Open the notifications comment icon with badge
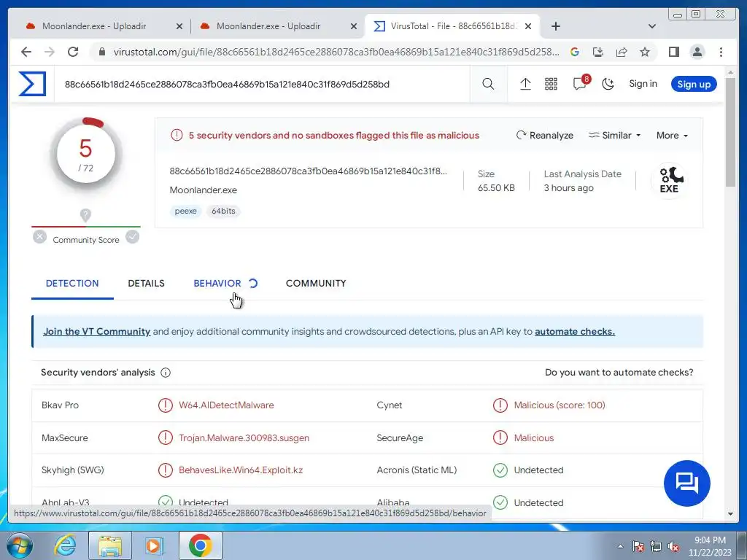Image resolution: width=747 pixels, height=560 pixels. (580, 83)
